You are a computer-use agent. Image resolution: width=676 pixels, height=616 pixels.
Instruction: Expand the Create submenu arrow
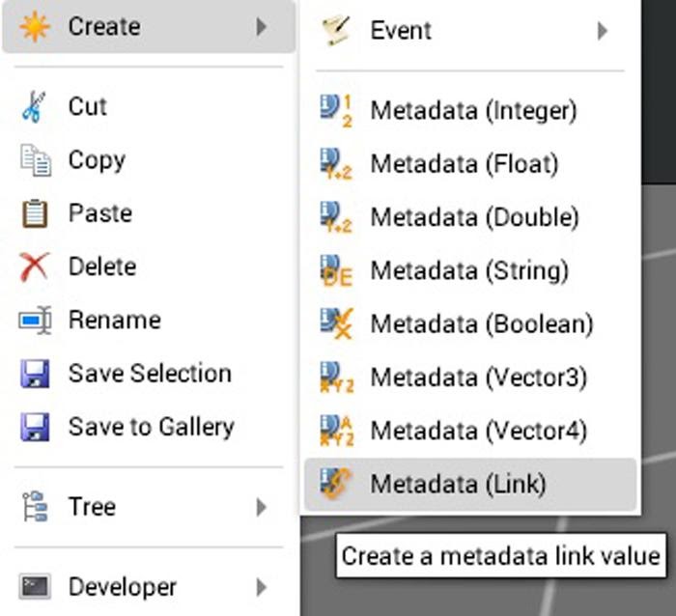click(x=261, y=27)
